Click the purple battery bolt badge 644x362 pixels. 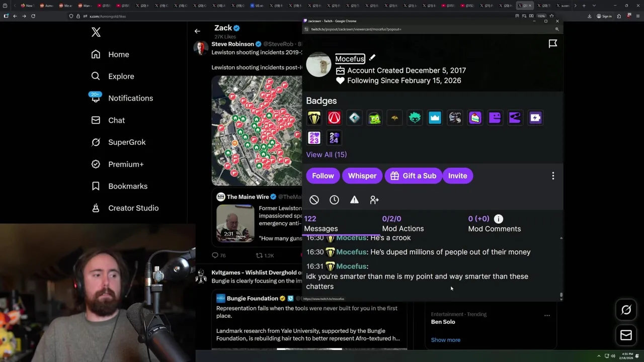tap(535, 118)
